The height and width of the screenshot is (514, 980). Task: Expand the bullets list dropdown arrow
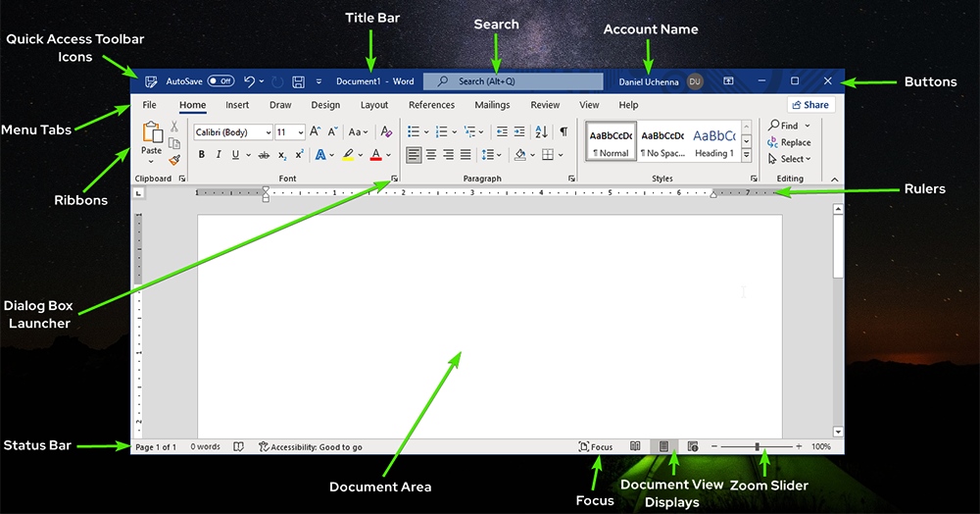pos(426,132)
